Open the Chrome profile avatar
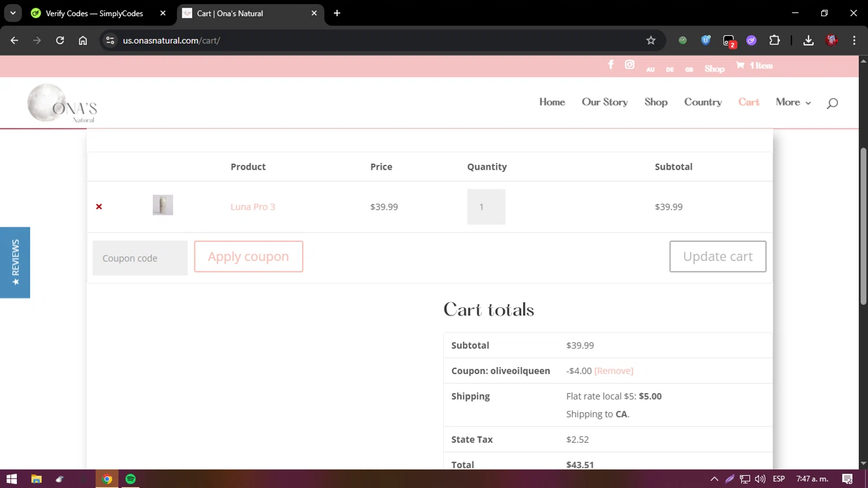Image resolution: width=868 pixels, height=488 pixels. (x=832, y=41)
